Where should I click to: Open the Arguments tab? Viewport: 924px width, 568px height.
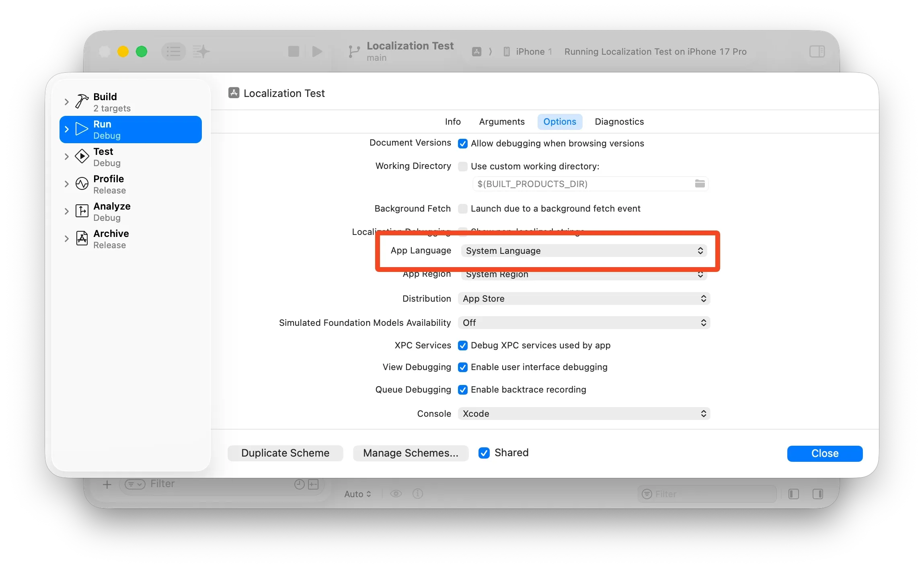[502, 121]
